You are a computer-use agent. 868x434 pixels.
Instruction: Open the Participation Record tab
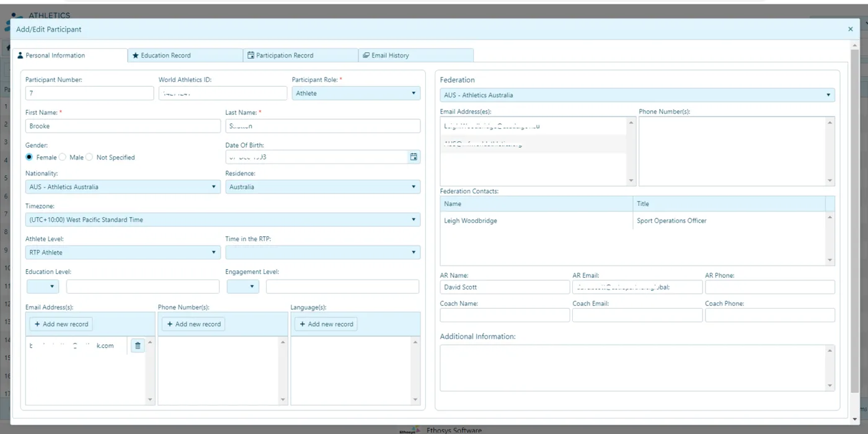tap(301, 55)
